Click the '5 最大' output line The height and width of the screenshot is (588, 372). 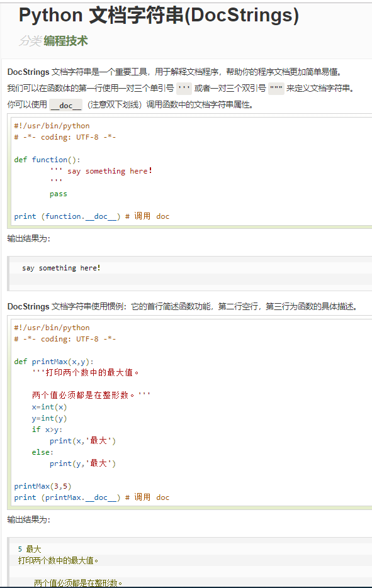click(x=30, y=550)
